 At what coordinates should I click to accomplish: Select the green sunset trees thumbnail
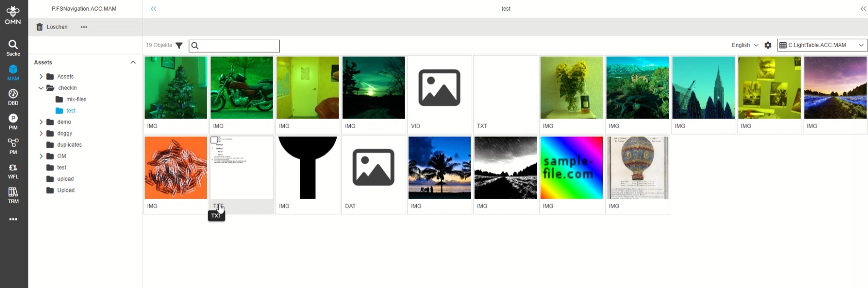pos(374,88)
